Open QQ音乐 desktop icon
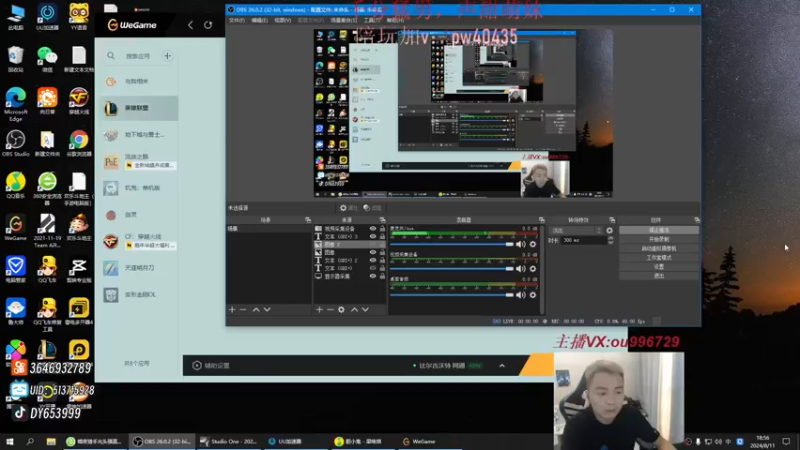This screenshot has height=450, width=800. click(15, 185)
